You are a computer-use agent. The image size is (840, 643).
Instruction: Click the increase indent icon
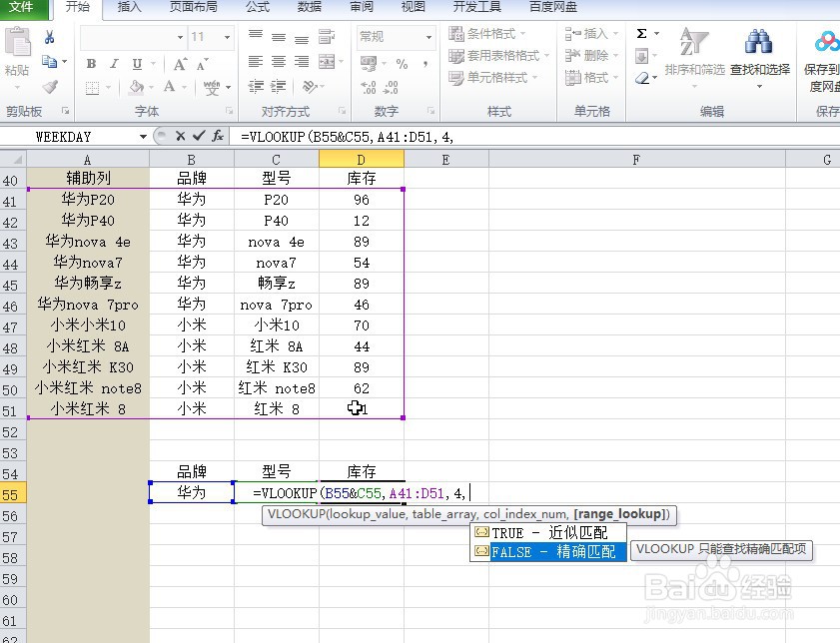pos(279,86)
